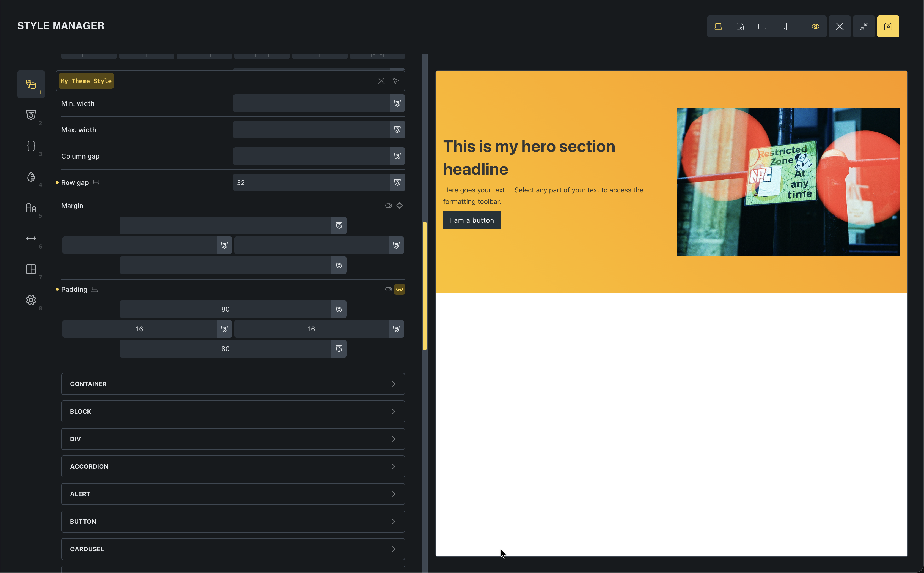924x573 pixels.
Task: Open the colors droplet tab
Action: [x=31, y=177]
